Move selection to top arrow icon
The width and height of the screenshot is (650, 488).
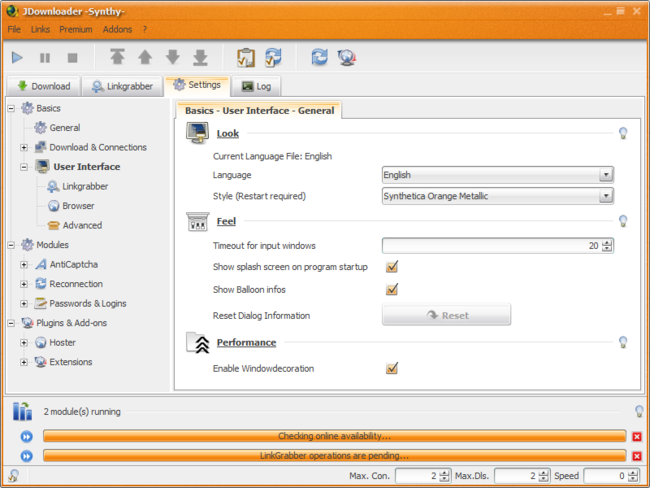point(117,57)
